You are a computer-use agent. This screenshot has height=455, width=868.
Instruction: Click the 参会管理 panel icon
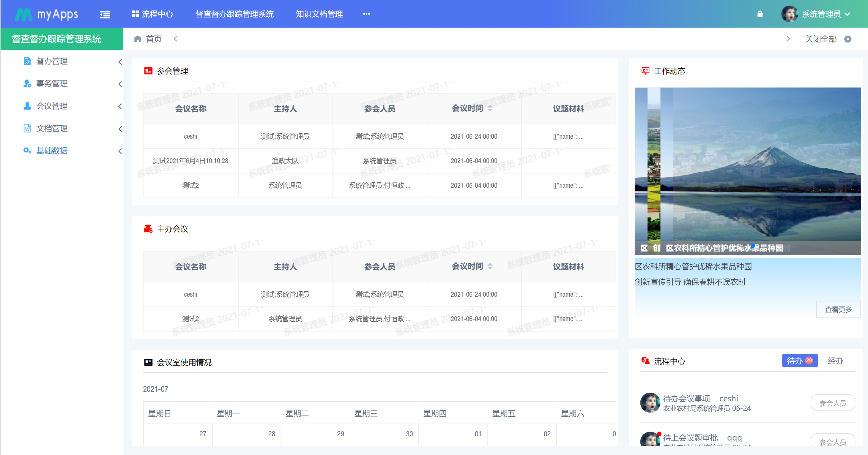(x=148, y=71)
